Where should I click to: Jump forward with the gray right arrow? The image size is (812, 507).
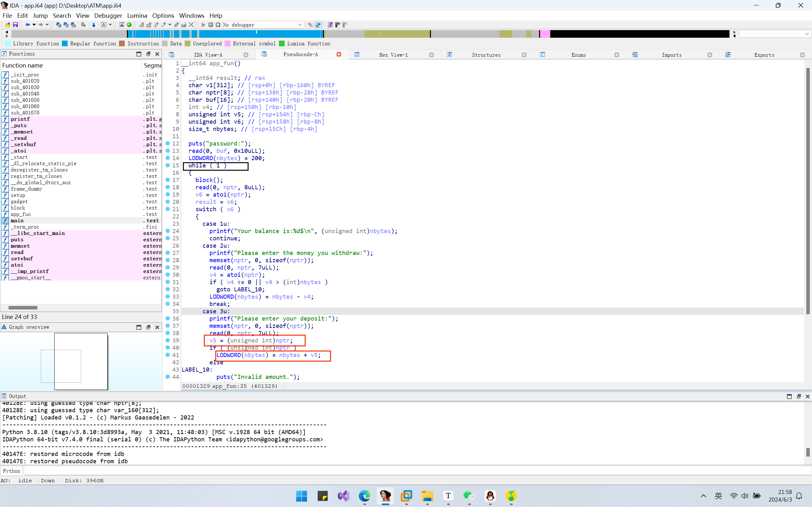pos(41,25)
